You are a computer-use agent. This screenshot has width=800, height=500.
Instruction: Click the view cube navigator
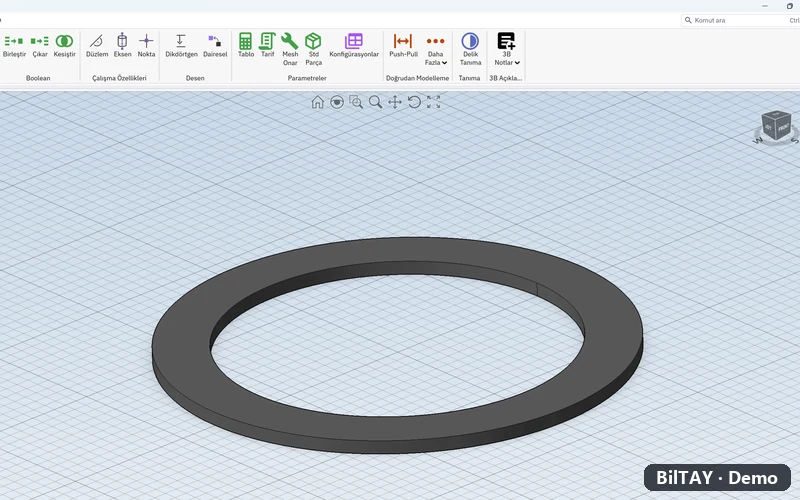tap(776, 126)
